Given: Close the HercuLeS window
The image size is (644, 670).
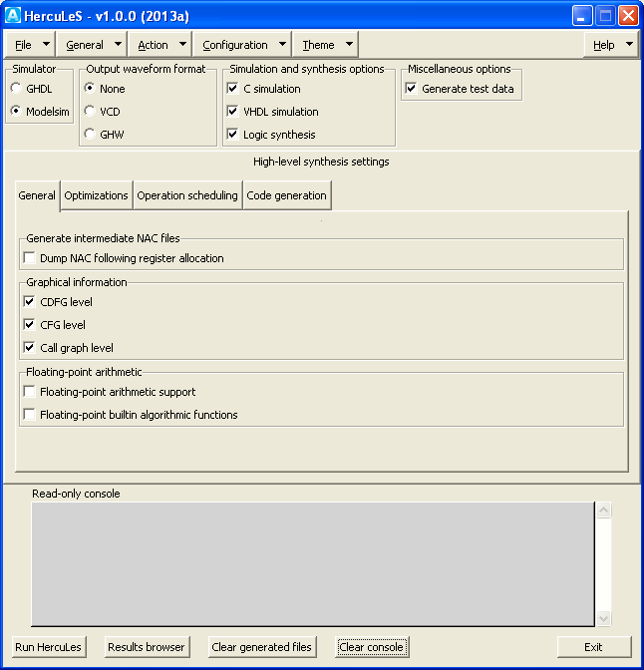Looking at the screenshot, I should click(629, 16).
